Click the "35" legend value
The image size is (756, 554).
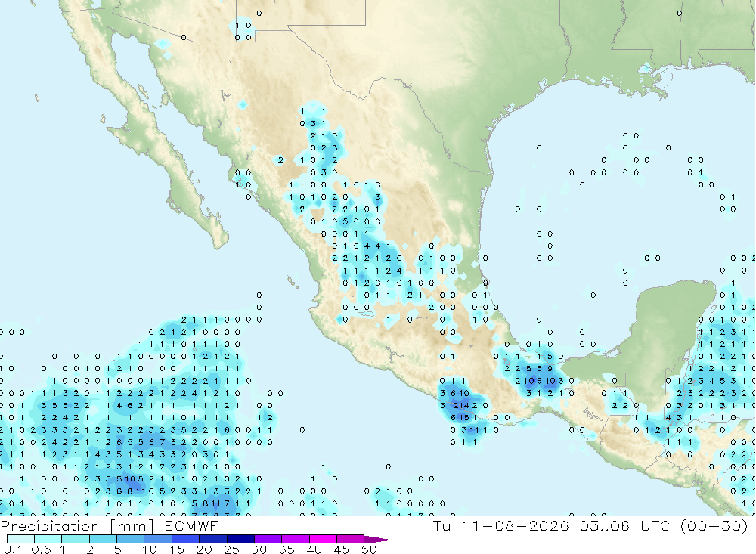287,549
